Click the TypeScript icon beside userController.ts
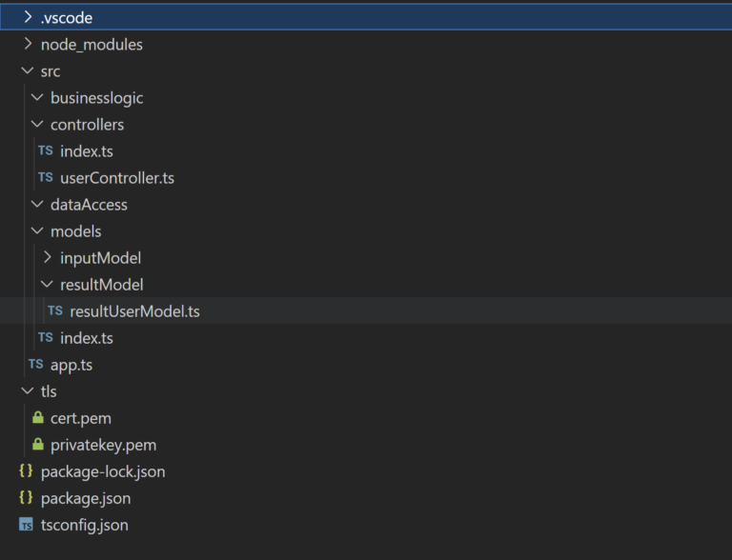732x560 pixels. 46,177
